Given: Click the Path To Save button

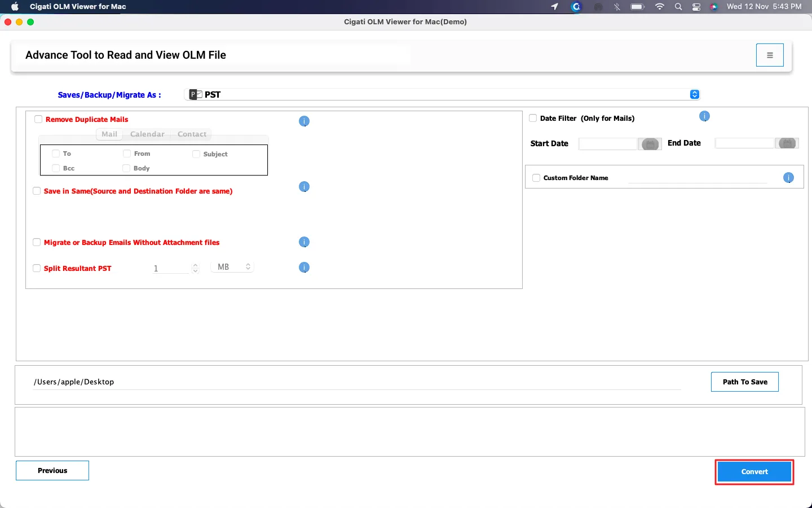Looking at the screenshot, I should click(744, 382).
